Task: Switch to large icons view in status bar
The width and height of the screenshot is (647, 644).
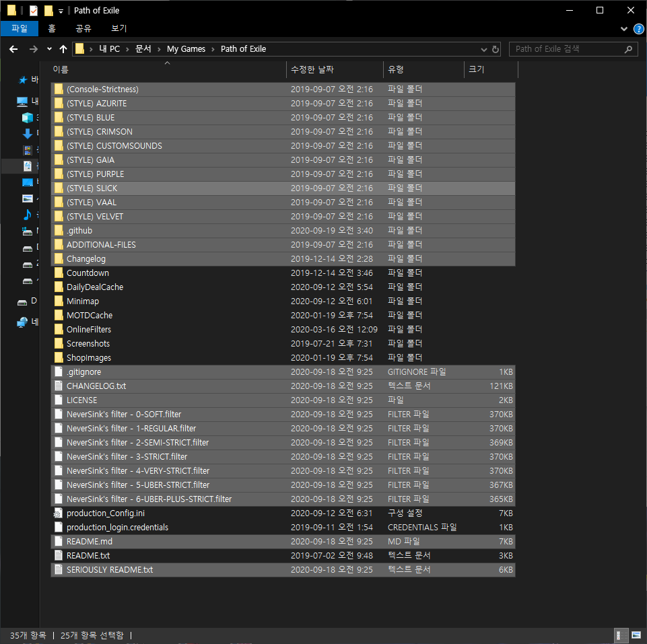Action: coord(636,636)
